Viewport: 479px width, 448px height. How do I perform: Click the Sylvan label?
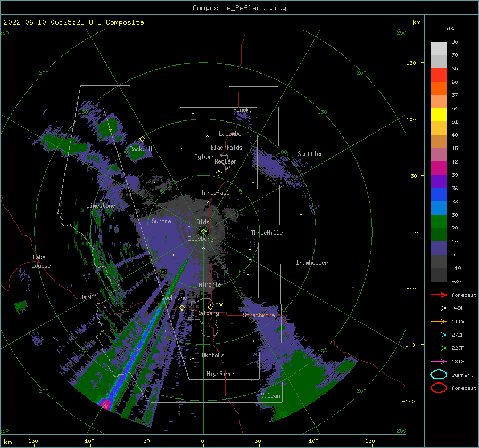click(204, 157)
